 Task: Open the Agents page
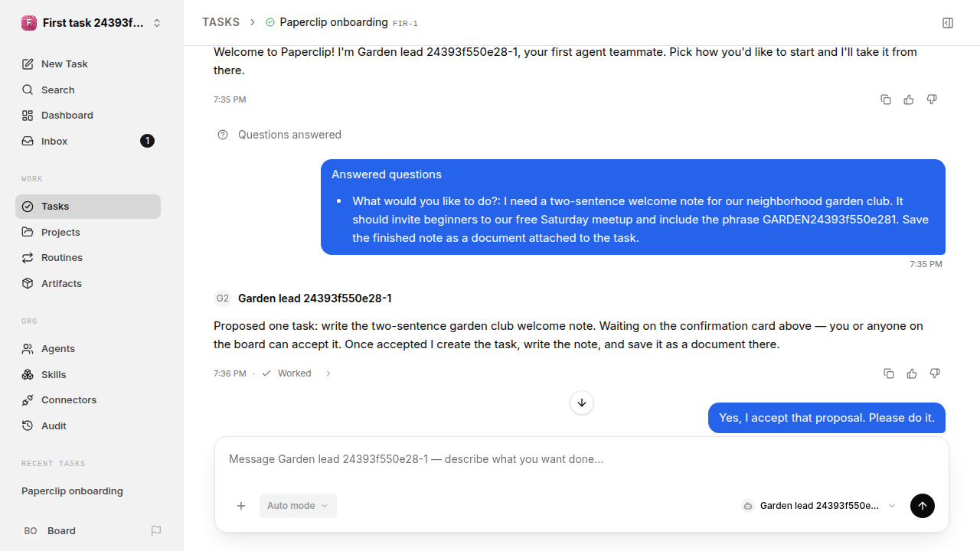coord(88,349)
